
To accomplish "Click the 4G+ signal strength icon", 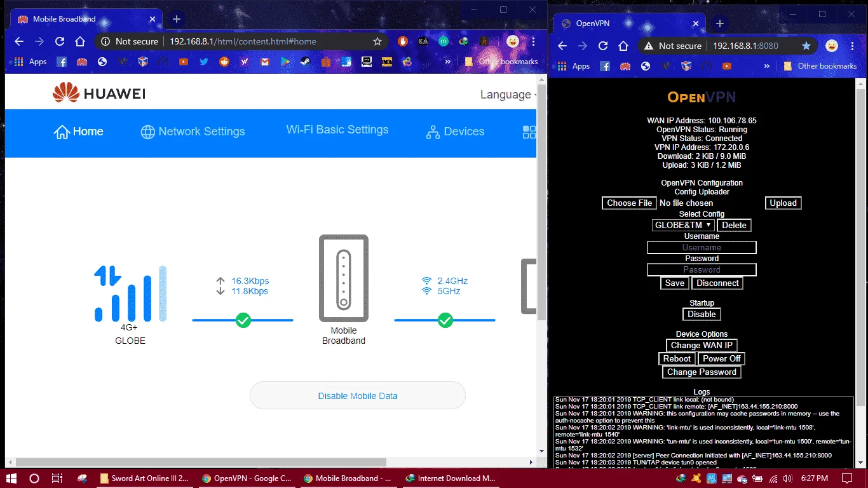I will pos(130,293).
